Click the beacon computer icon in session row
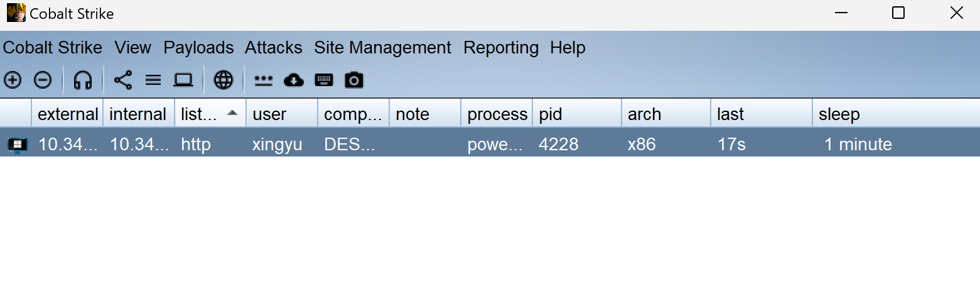 [x=17, y=145]
